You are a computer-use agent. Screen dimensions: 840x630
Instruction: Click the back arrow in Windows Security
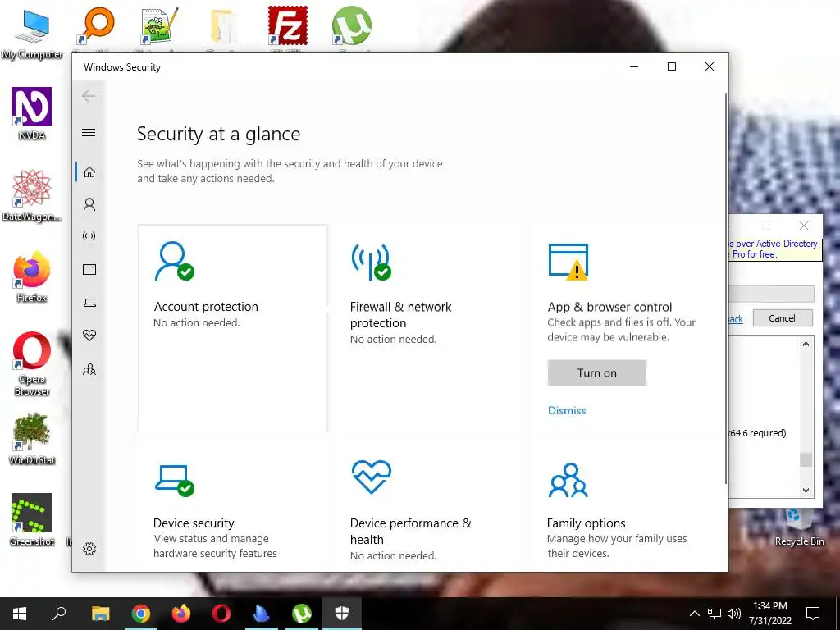(89, 96)
